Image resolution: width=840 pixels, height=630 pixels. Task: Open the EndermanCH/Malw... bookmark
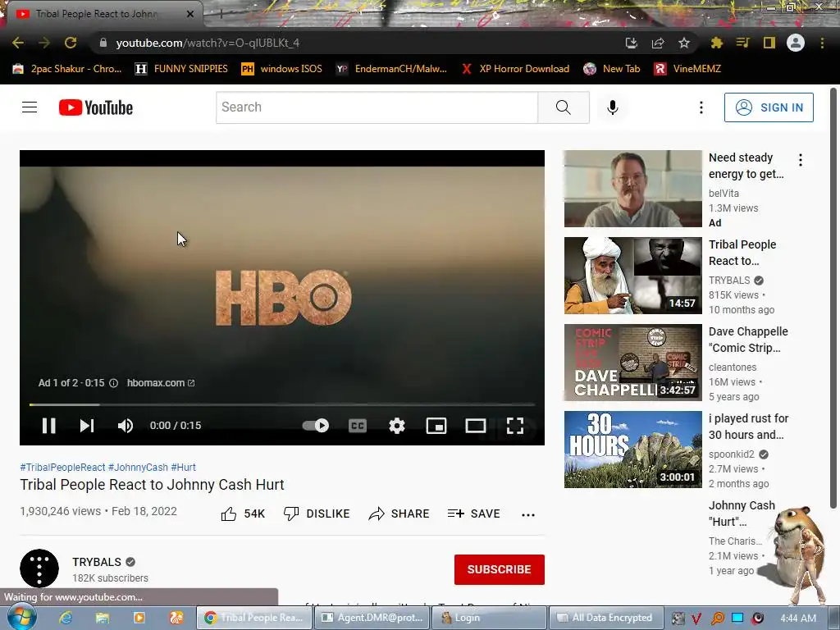click(x=391, y=69)
